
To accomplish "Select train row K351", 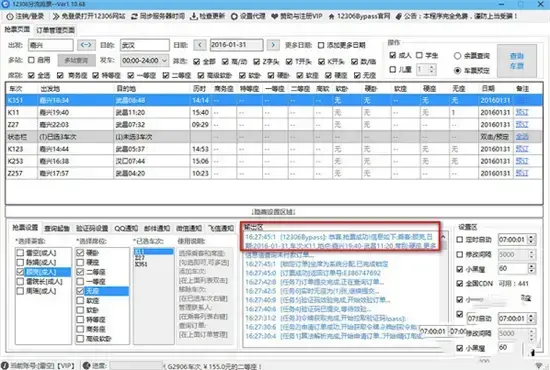I will pos(274,100).
